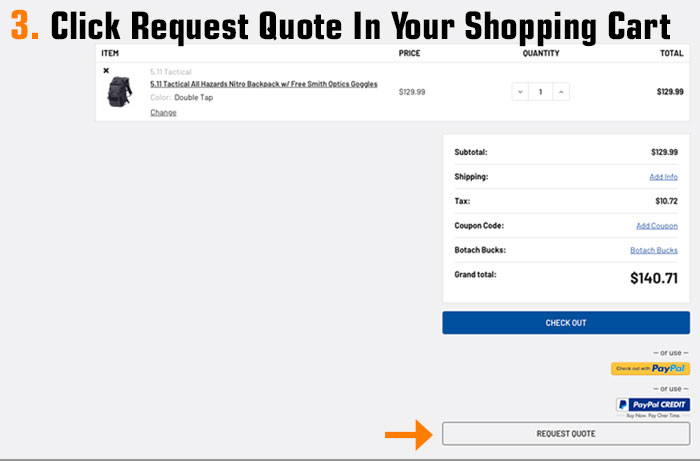This screenshot has width=700, height=461.
Task: Open the backpack product thumbnail
Action: tap(119, 91)
